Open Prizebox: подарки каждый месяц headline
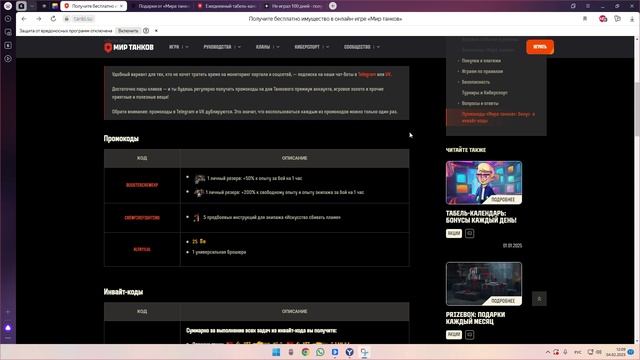Screen dimensions: 640x360 (x=475, y=318)
